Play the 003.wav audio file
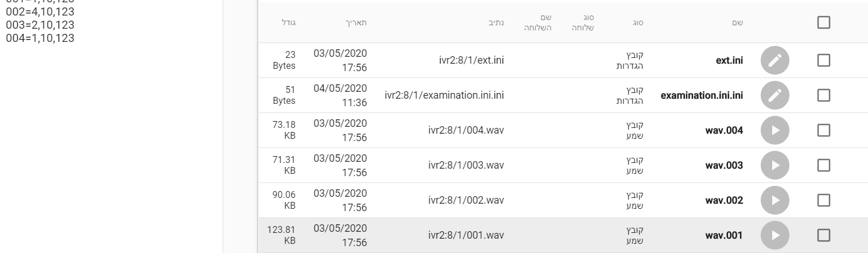Screen dimensions: 868x253 (x=775, y=166)
